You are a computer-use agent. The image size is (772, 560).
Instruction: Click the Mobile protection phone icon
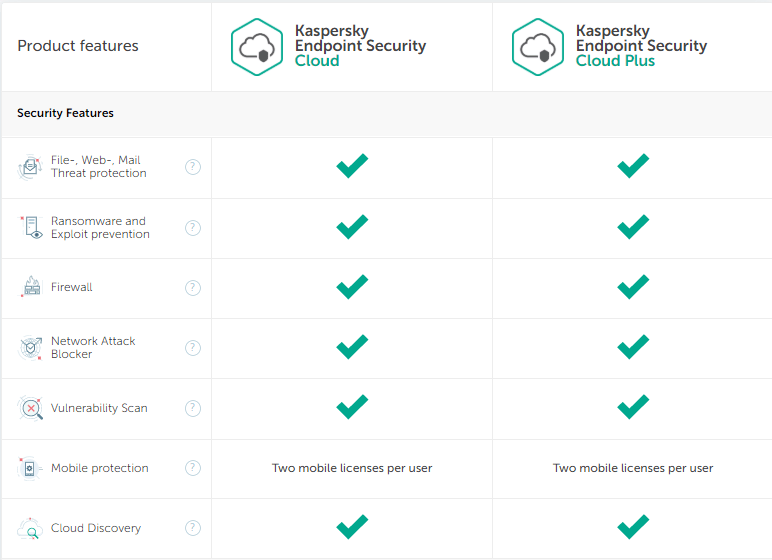(x=30, y=468)
